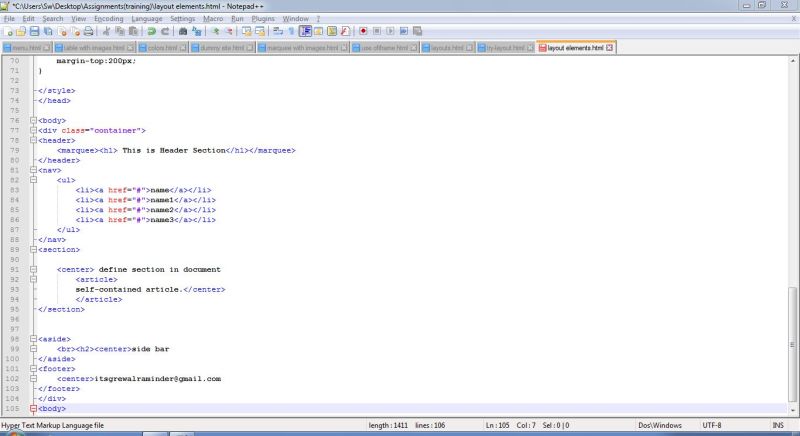Image resolution: width=800 pixels, height=436 pixels.
Task: Click scrollbar up arrow in editor
Action: coord(792,61)
